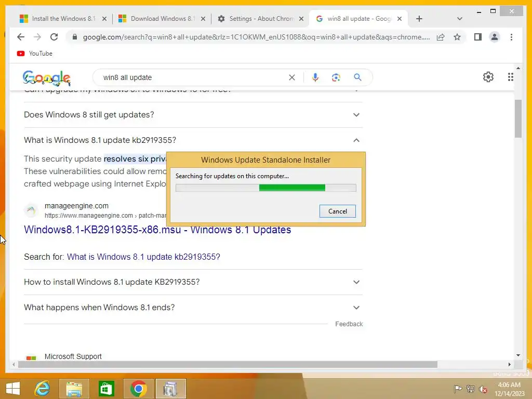This screenshot has width=532, height=399.
Task: Click the scroll-up arrow of the page
Action: point(518,68)
